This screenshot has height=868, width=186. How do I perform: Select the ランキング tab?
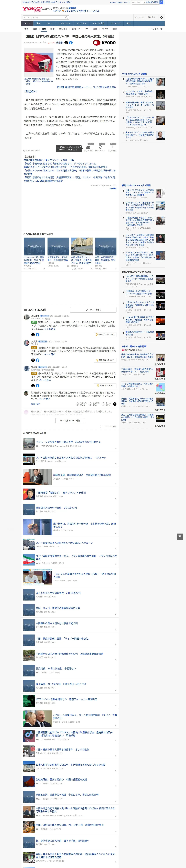pyautogui.click(x=115, y=24)
